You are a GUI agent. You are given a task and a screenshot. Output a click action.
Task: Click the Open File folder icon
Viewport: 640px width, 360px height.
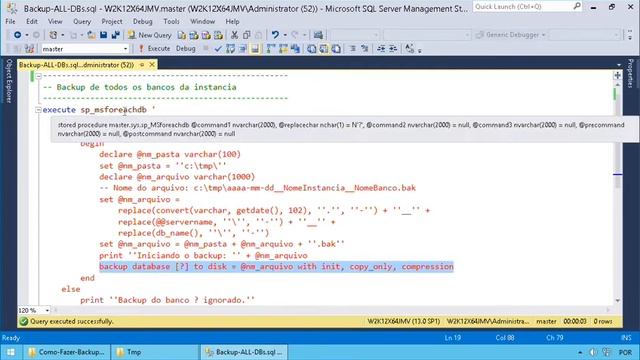pyautogui.click(x=91, y=35)
